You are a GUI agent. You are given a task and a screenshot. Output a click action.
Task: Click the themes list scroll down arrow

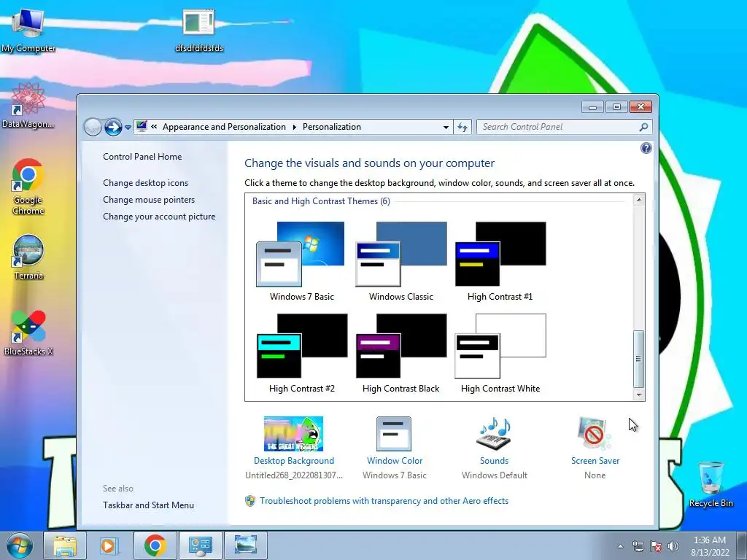pyautogui.click(x=639, y=394)
